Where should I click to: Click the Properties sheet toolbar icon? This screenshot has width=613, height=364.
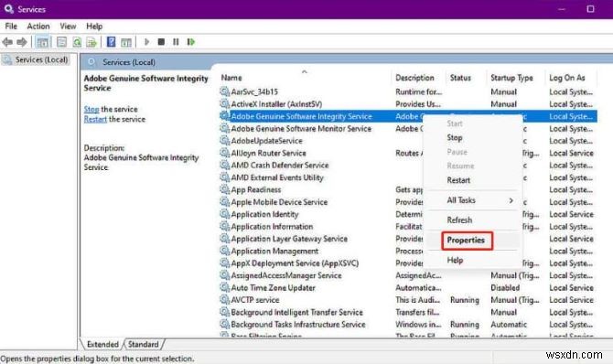click(62, 42)
